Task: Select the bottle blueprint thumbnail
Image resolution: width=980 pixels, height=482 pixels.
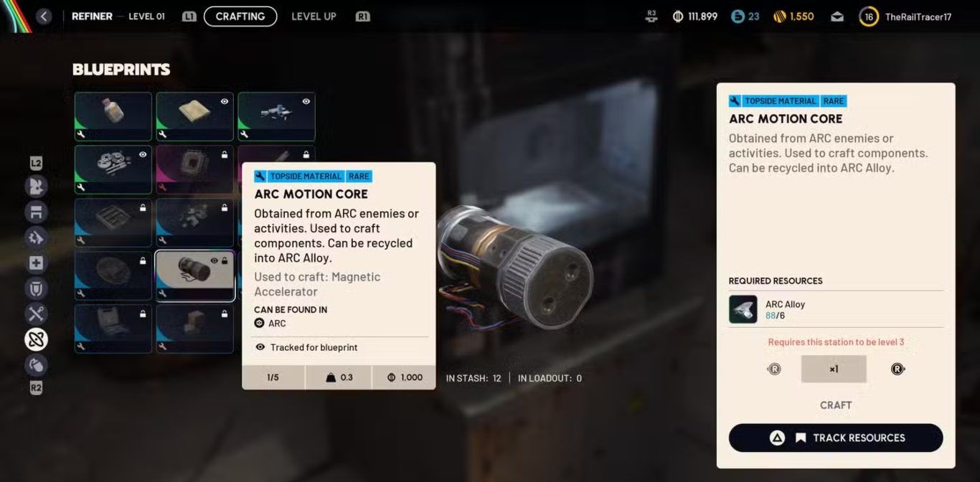Action: [x=113, y=115]
